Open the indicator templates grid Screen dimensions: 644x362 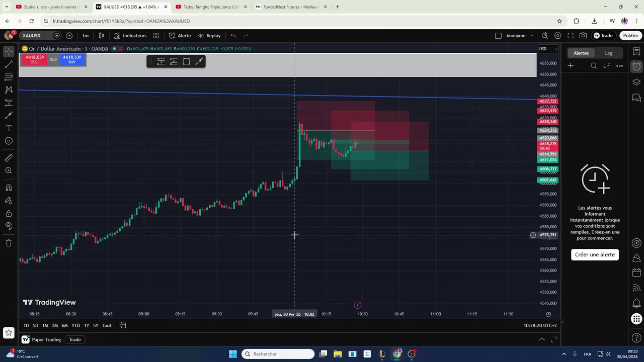pos(156,36)
